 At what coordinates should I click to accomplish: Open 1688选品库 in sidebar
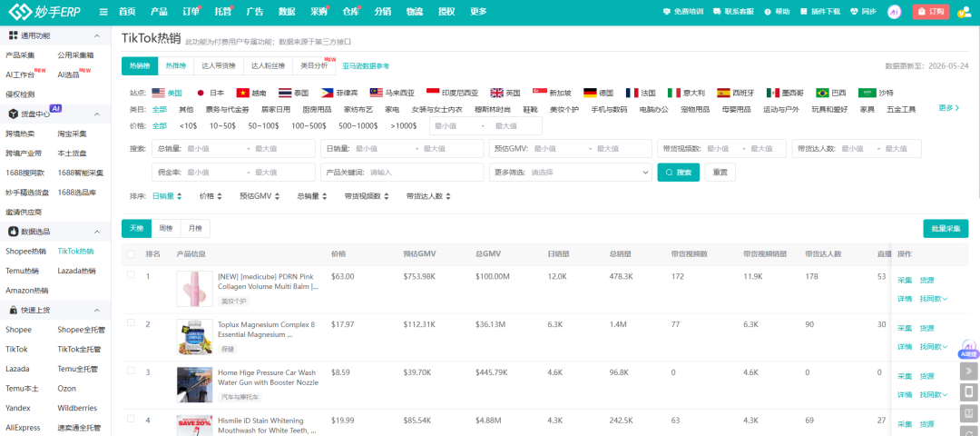coord(76,192)
